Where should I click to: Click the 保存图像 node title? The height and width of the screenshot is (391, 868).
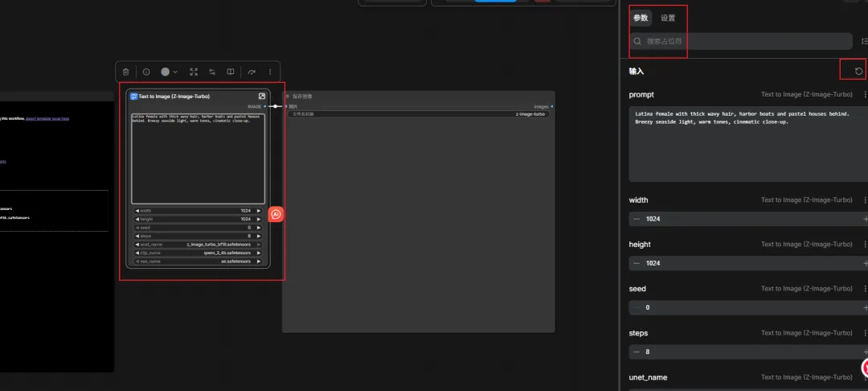pos(302,97)
